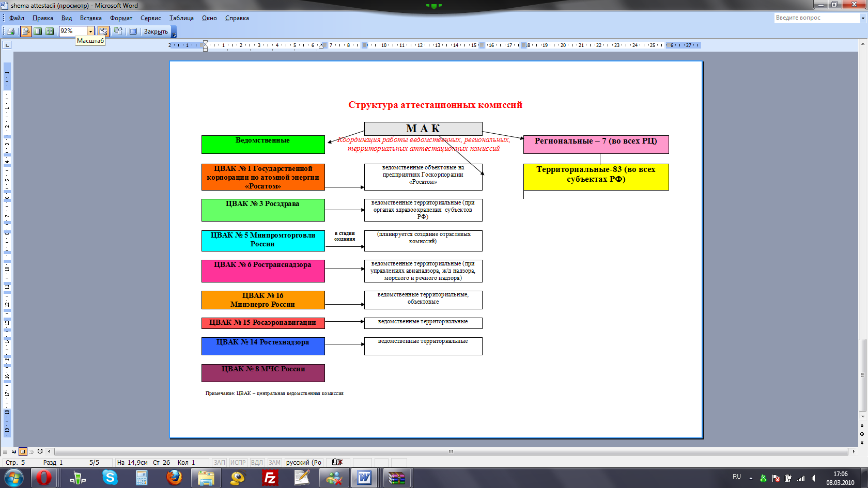Click the vertical scrollbar down arrow
Viewport: 868px width, 488px height.
862,416
